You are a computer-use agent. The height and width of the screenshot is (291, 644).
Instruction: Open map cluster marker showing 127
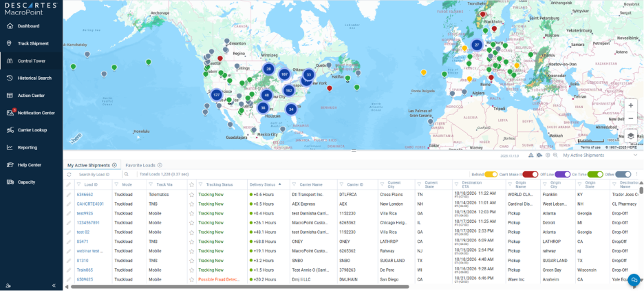pyautogui.click(x=217, y=95)
